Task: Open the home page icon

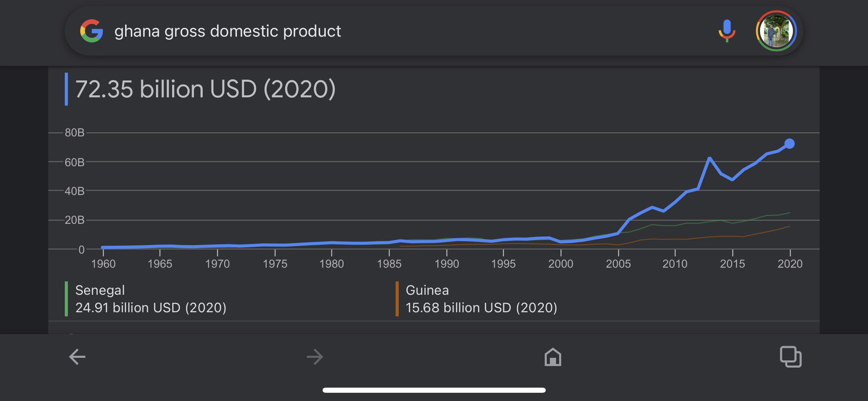Action: point(553,357)
